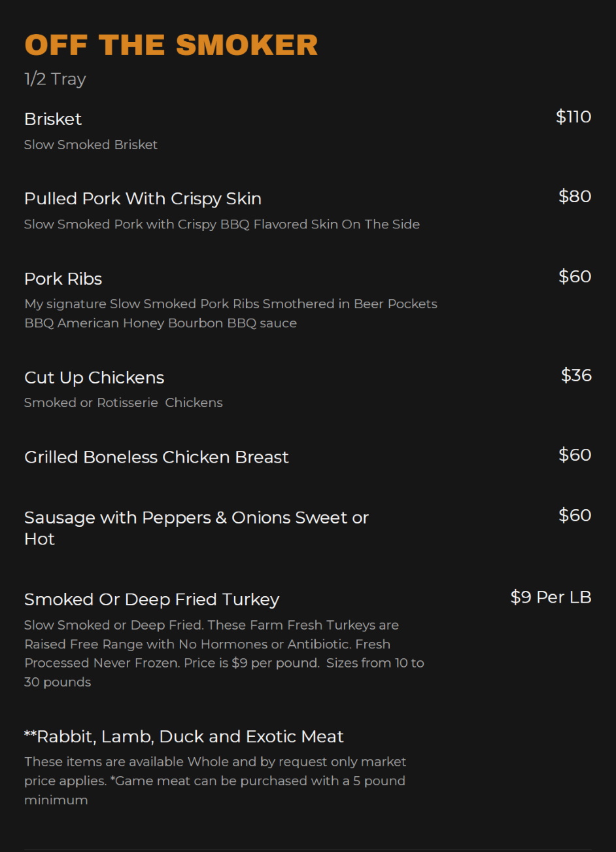Click the $110 Brisket price

pyautogui.click(x=573, y=116)
